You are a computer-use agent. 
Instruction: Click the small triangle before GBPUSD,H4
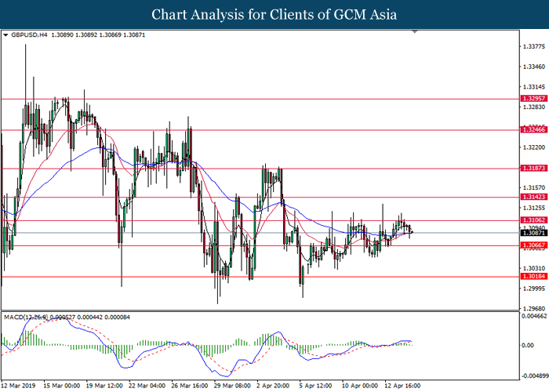(6, 35)
